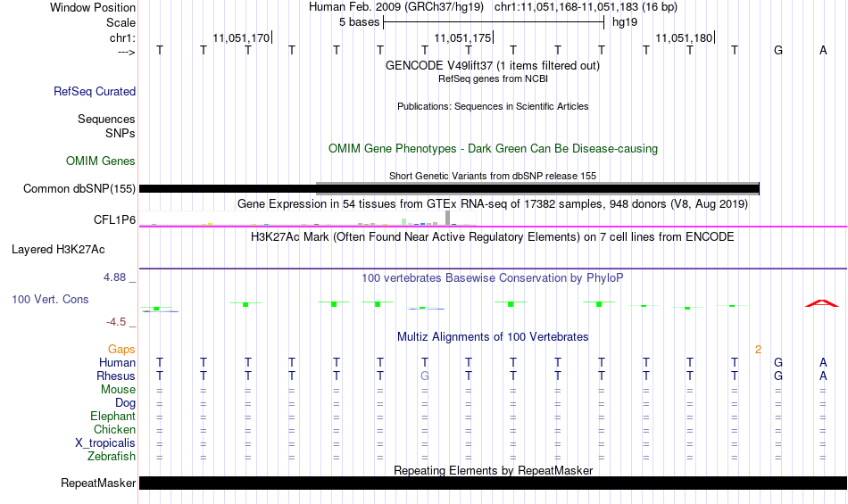Screen dimensions: 848x504
Task: Select the Zebrafish species row label
Action: 112,456
